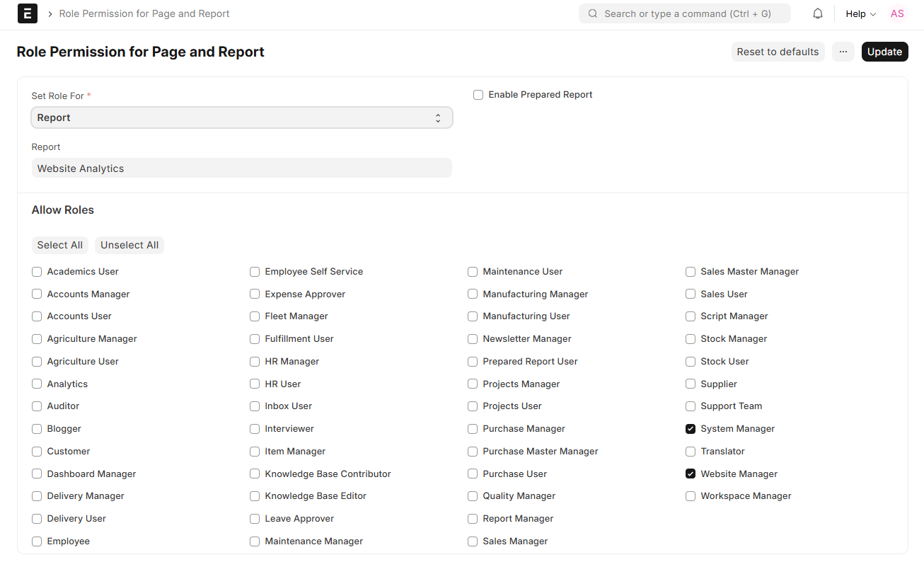Click the Update button
Image resolution: width=924 pixels, height=562 pixels.
coord(884,51)
